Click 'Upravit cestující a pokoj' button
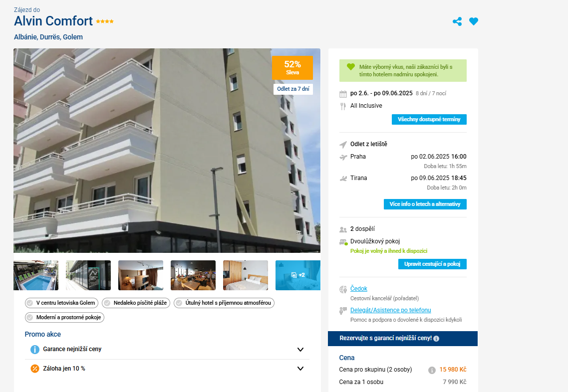This screenshot has height=392, width=568. tap(432, 264)
